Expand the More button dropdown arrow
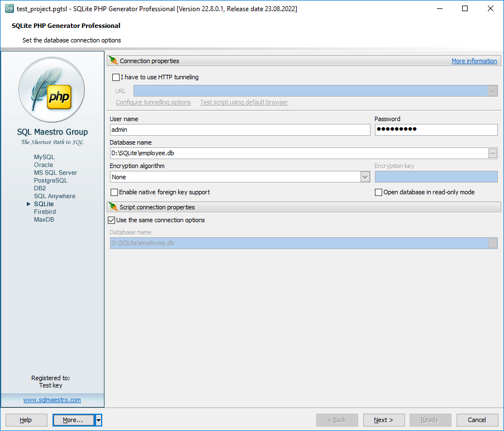Image resolution: width=504 pixels, height=431 pixels. (98, 420)
